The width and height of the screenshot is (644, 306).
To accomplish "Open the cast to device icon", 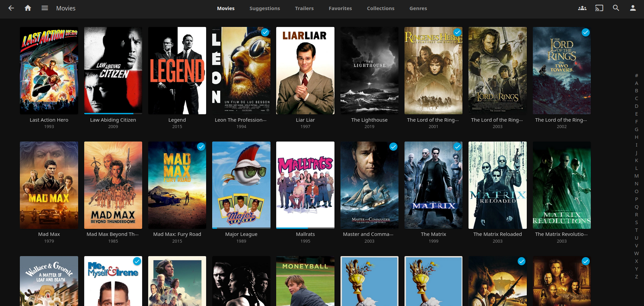I will tap(599, 8).
